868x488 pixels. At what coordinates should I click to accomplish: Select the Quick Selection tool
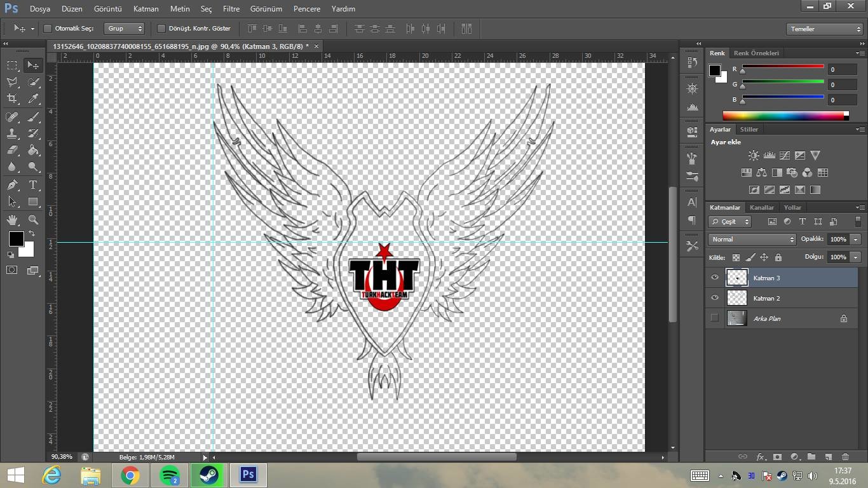pos(33,82)
